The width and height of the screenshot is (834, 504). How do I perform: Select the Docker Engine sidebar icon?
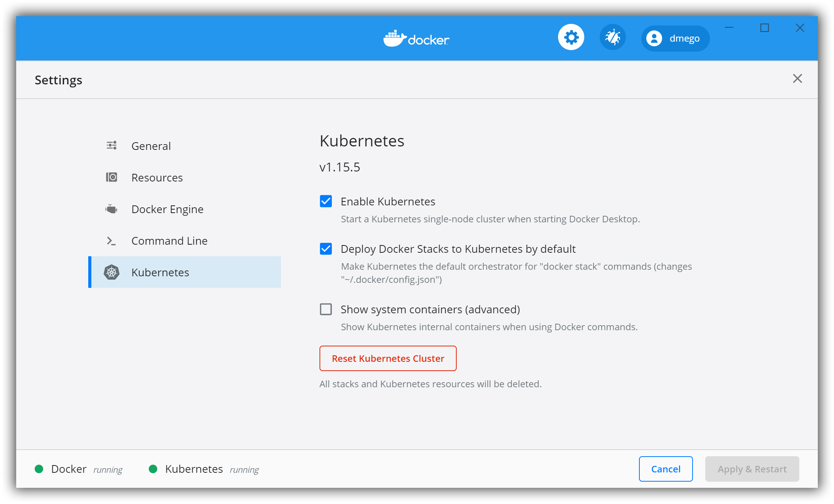pos(111,209)
